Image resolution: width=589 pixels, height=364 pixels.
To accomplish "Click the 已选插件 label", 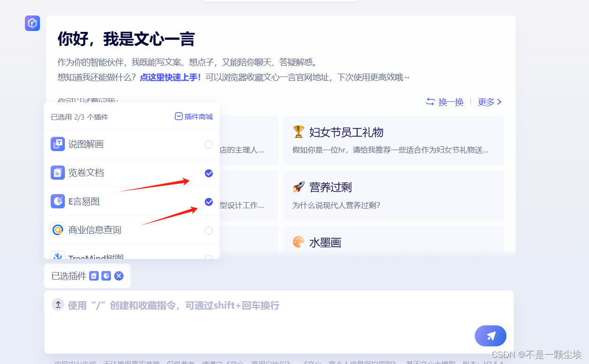I will click(69, 276).
